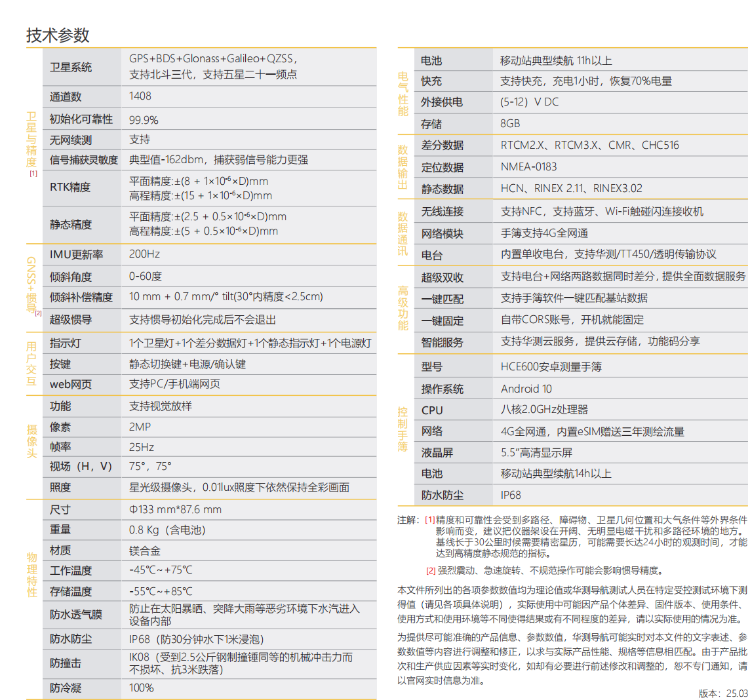750x700 pixels.
Task: Select the 防撞击 row label
Action: (66, 663)
